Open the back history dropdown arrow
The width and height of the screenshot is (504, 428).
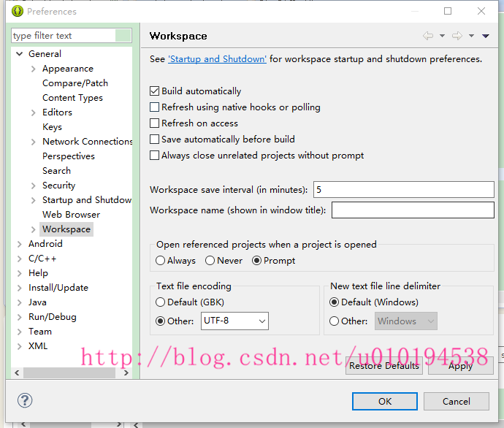click(x=443, y=36)
